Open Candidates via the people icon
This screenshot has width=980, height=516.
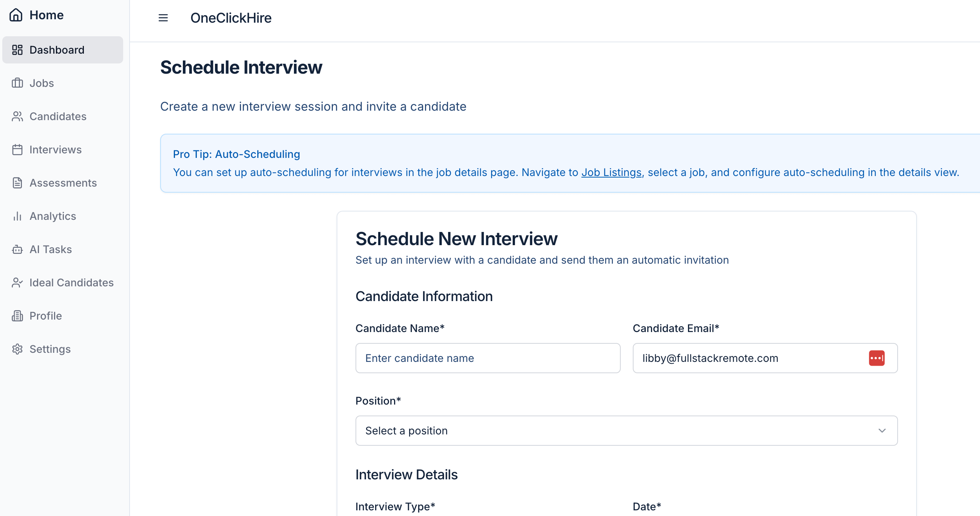[17, 116]
